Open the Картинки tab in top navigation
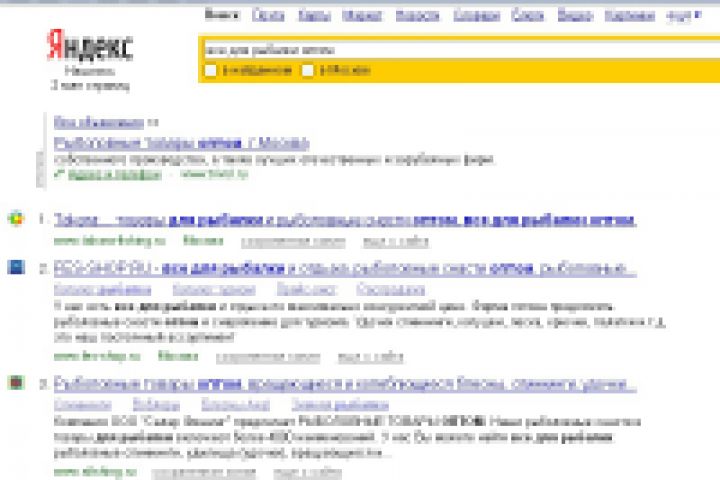Screen dimensions: 720x480 [x=630, y=16]
